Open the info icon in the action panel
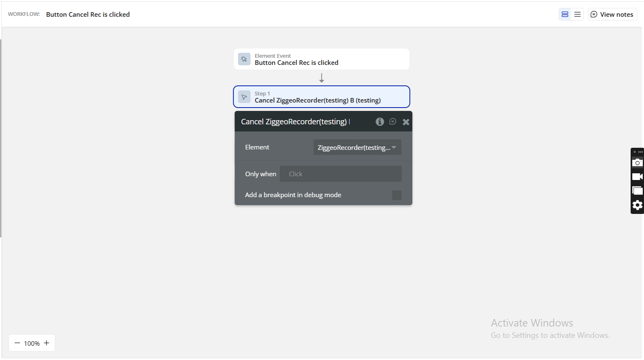 click(380, 121)
